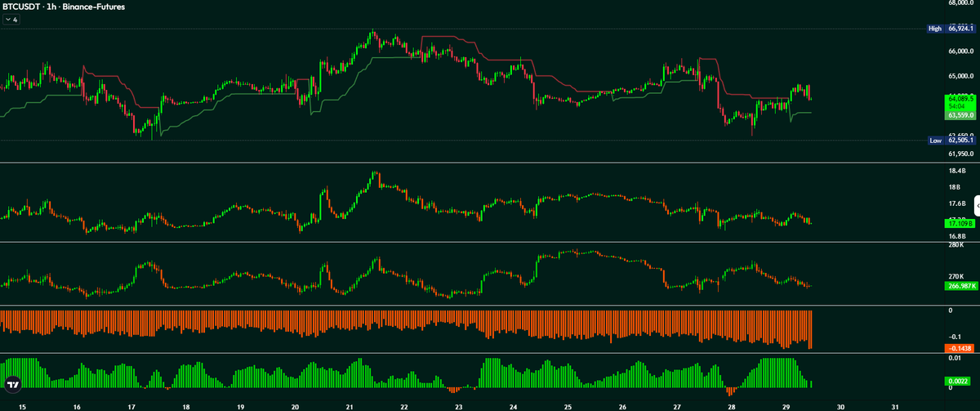Click date 26 on the time axis

[x=622, y=405]
